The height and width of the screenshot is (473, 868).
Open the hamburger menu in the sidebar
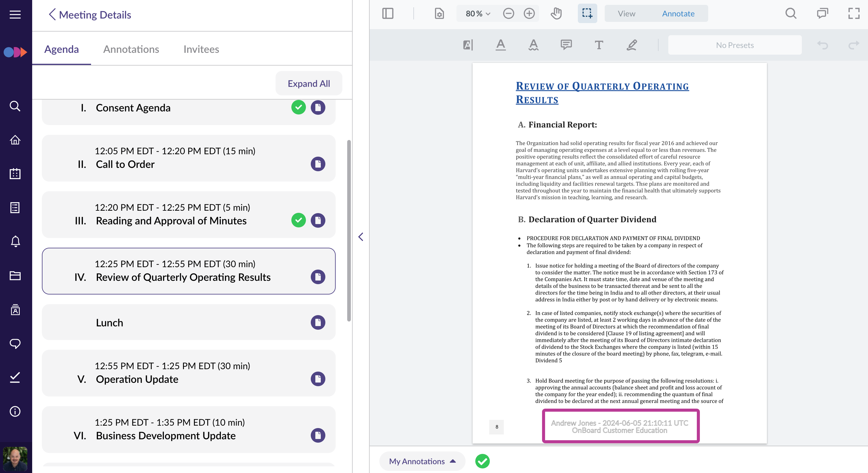pos(15,15)
